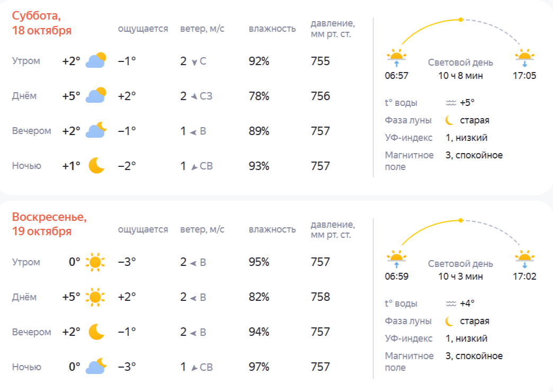Click Sunday sun arc position dot
Image resolution: width=553 pixels, height=392 pixels.
tap(461, 220)
